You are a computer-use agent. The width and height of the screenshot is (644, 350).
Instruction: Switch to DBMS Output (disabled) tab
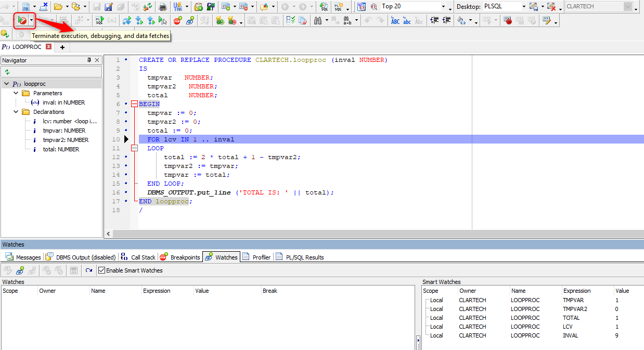coord(80,257)
